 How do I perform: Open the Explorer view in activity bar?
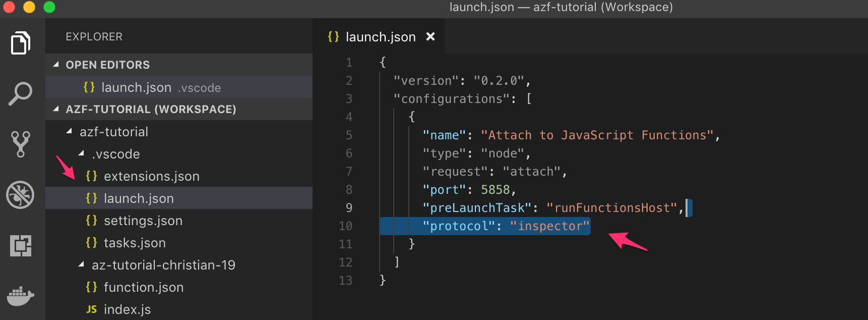(21, 43)
